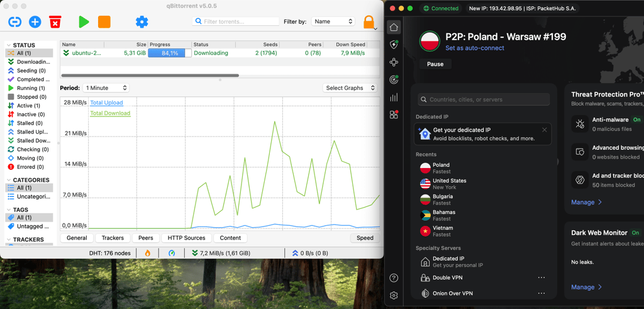Click the Pause button in NordVPN
Screen dimensions: 644x309
[435, 64]
